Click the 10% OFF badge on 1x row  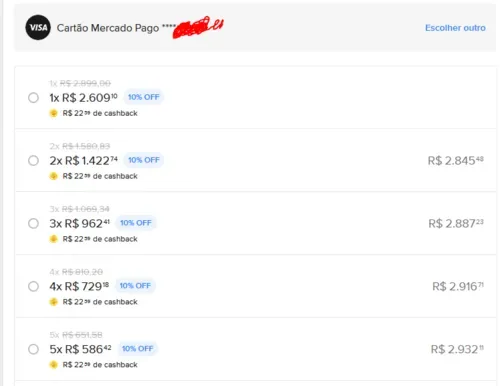pos(144,97)
